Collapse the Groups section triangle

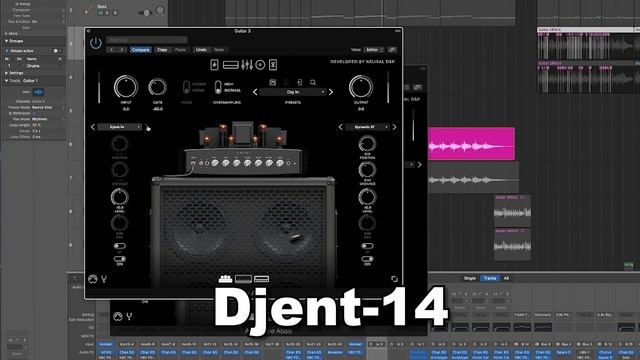point(7,41)
